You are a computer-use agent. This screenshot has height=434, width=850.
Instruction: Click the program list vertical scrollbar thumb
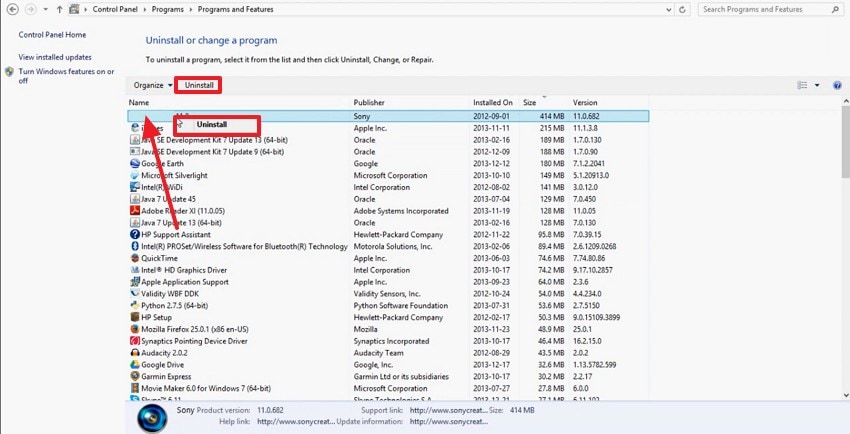[x=846, y=142]
